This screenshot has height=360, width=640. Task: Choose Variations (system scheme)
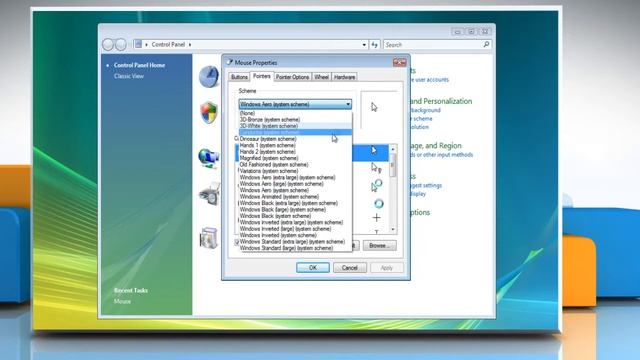[295, 171]
